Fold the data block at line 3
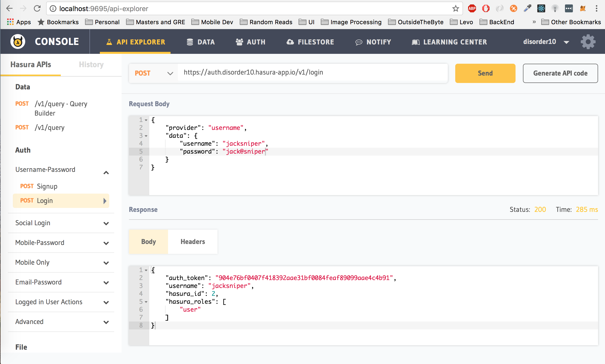 point(146,136)
